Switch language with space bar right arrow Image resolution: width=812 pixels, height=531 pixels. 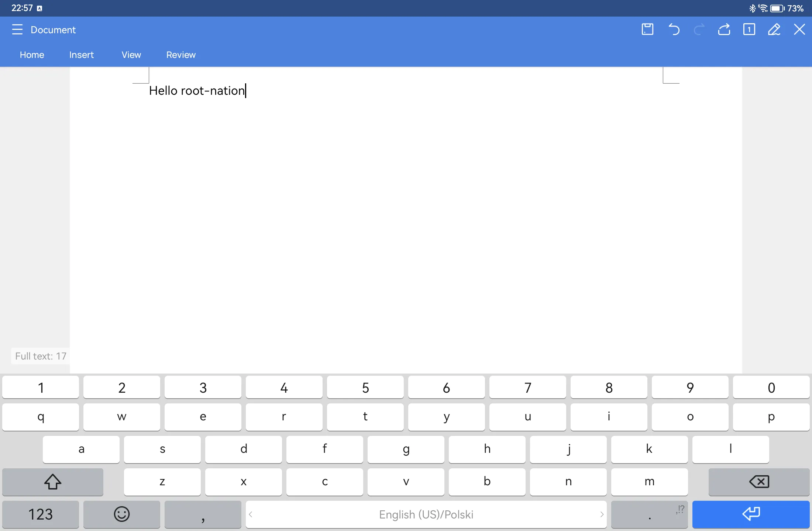602,514
